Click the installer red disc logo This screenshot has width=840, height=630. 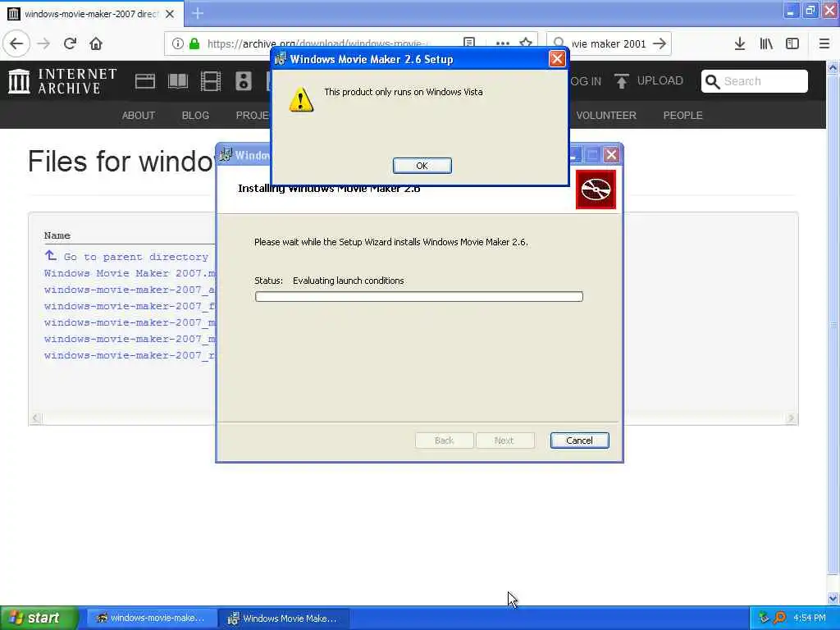pos(596,189)
